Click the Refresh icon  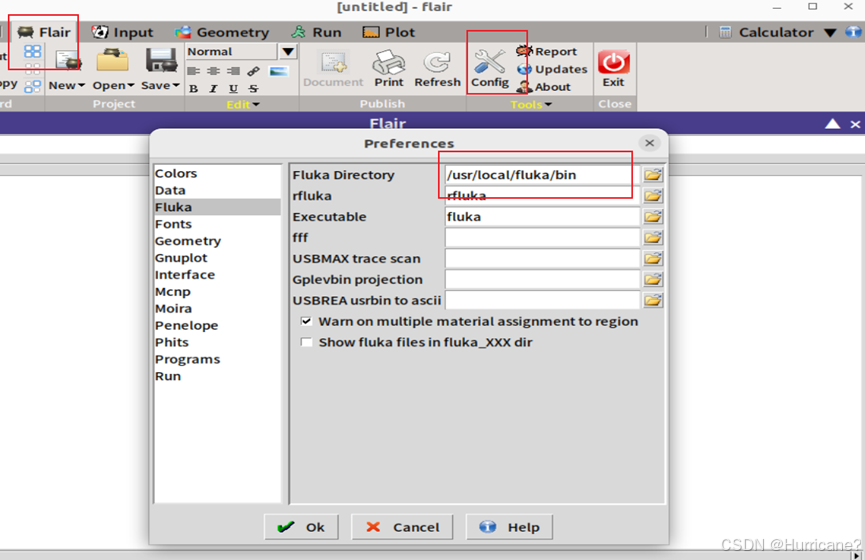[437, 62]
